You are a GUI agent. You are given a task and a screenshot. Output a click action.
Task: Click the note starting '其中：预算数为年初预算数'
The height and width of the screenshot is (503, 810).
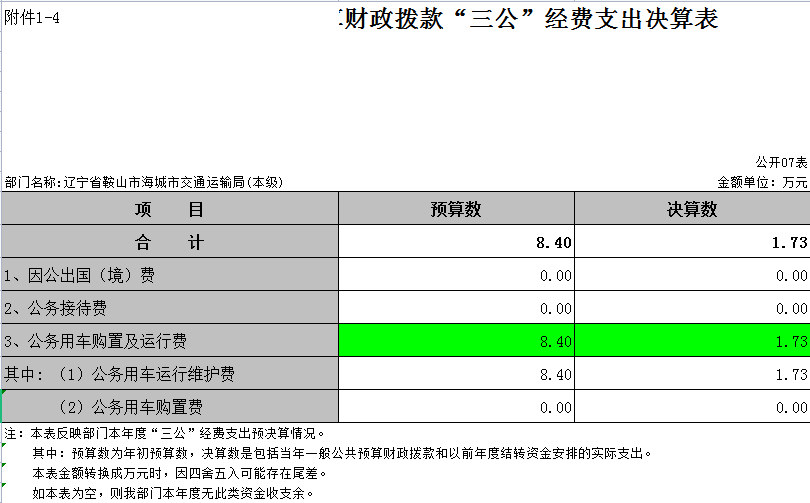coord(342,453)
